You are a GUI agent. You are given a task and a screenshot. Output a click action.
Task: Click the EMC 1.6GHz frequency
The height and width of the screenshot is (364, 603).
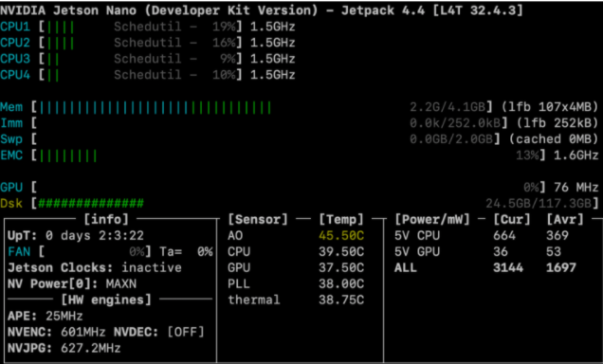576,155
